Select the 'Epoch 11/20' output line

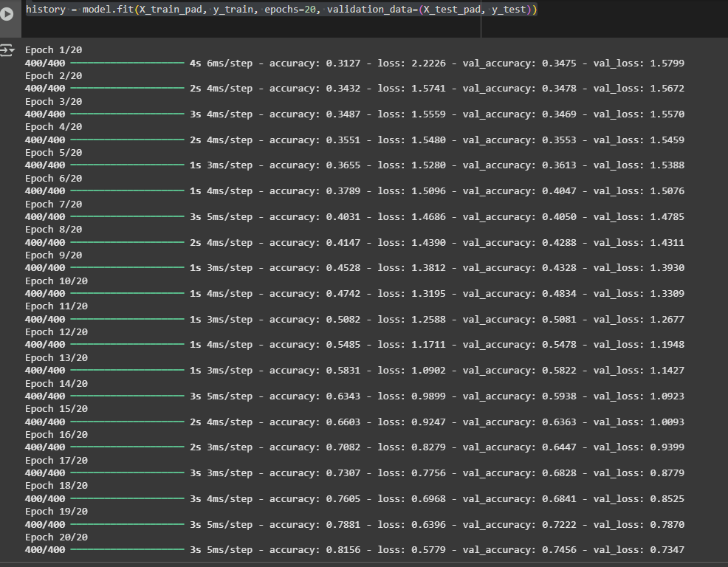(56, 306)
